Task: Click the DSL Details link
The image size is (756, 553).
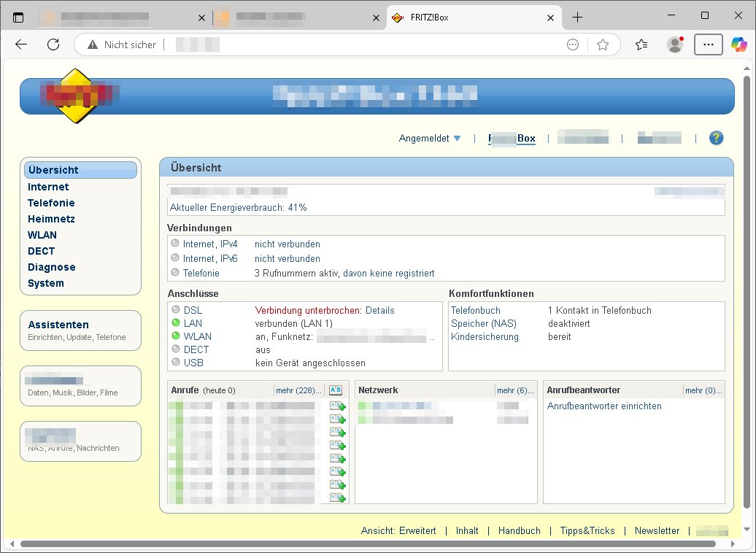Action: click(x=379, y=310)
